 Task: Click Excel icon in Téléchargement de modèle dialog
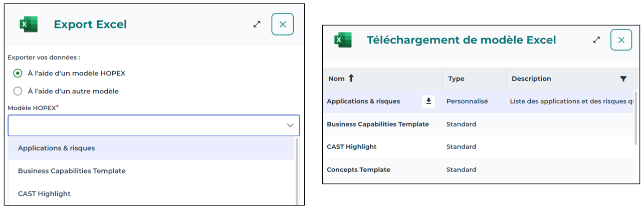pos(343,40)
